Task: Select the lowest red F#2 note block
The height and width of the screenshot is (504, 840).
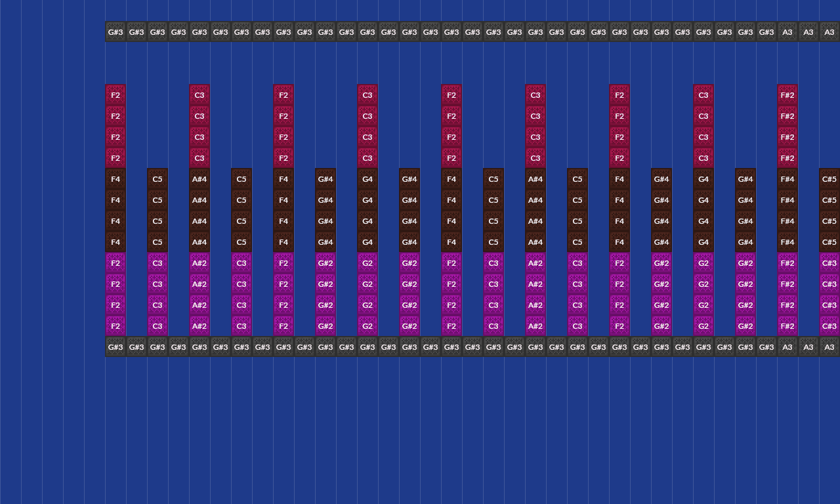Action: pyautogui.click(x=787, y=158)
